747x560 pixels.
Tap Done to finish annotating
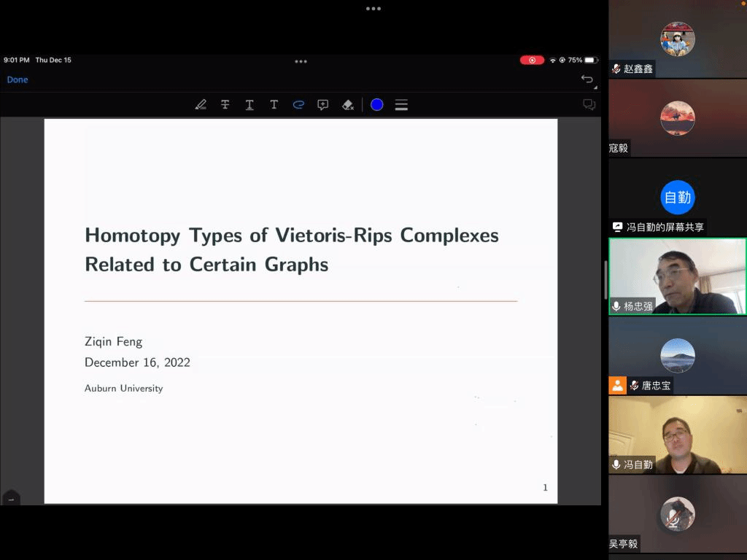click(x=18, y=79)
